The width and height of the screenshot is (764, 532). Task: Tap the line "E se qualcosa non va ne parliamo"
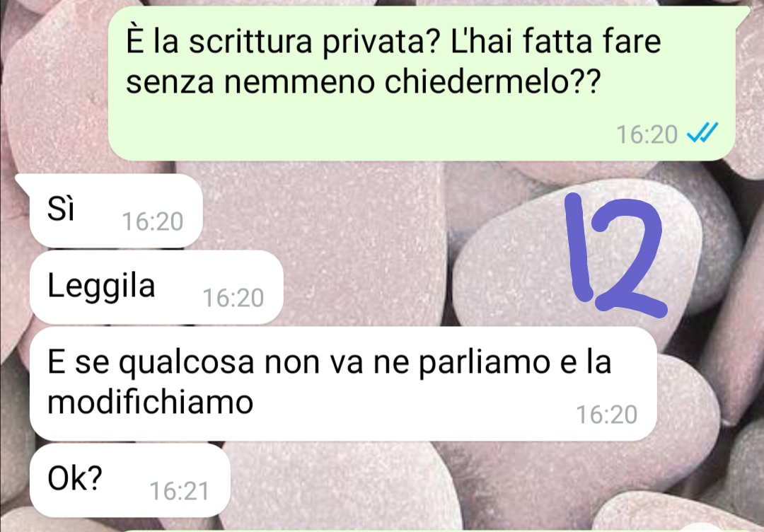pos(298,362)
